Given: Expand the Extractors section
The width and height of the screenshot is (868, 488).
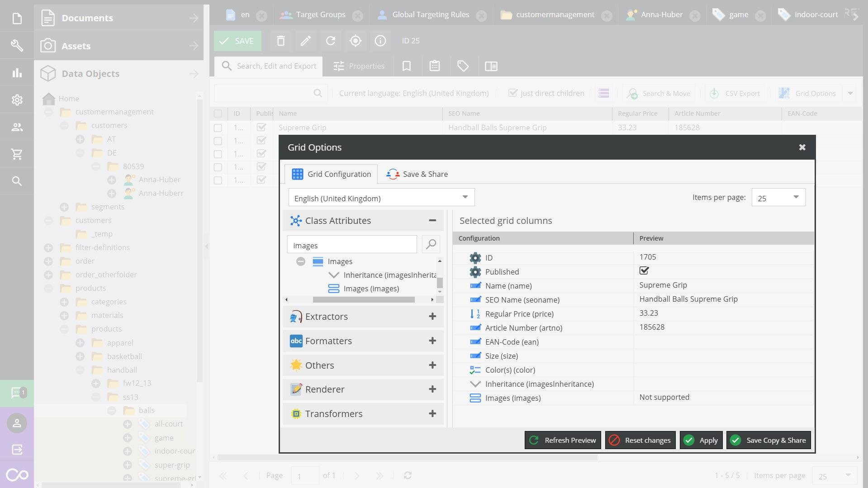Looking at the screenshot, I should pyautogui.click(x=432, y=317).
